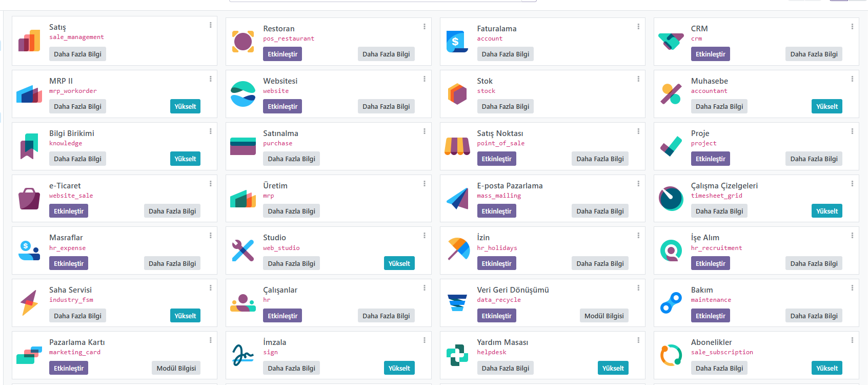Click the CRM module icon
Viewport: 868px width, 385px height.
671,41
